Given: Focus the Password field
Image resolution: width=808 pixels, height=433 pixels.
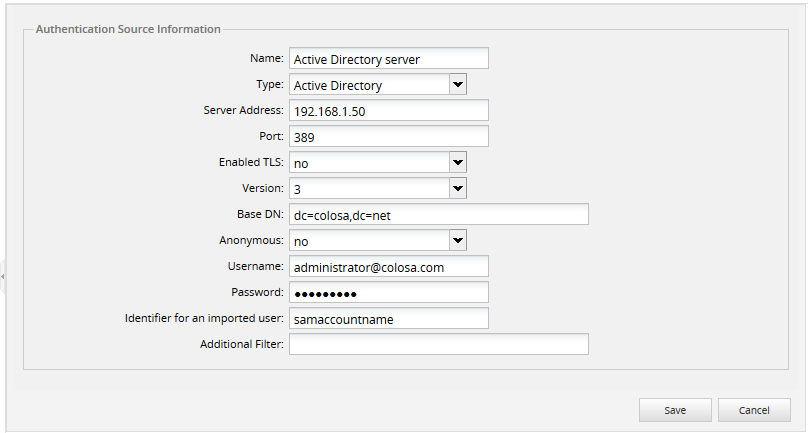Looking at the screenshot, I should [388, 292].
